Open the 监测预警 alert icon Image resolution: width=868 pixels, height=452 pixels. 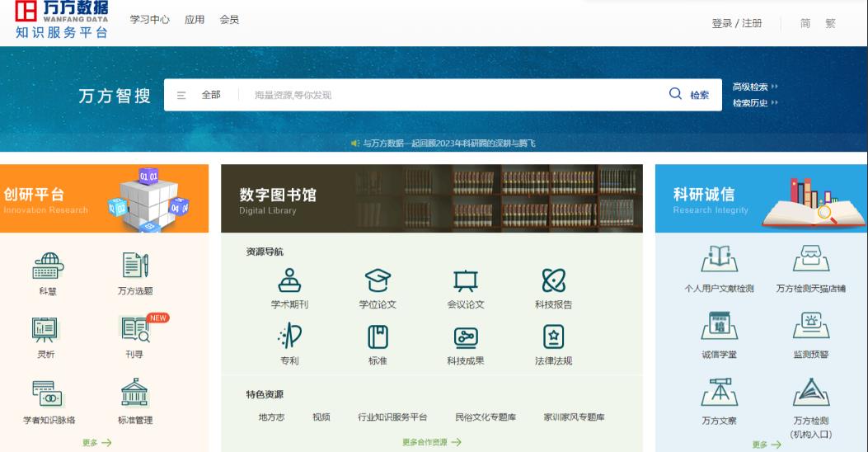[811, 325]
